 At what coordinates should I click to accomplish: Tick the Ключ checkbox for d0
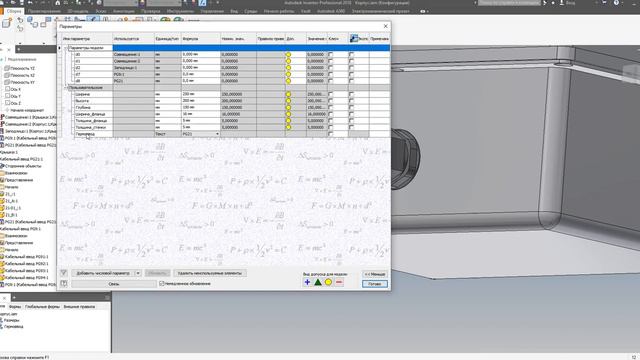tap(331, 54)
